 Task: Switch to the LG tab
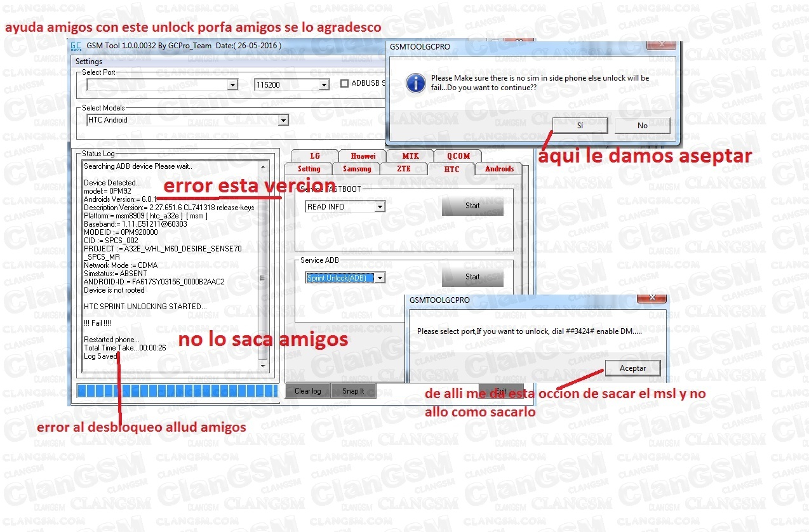[315, 156]
